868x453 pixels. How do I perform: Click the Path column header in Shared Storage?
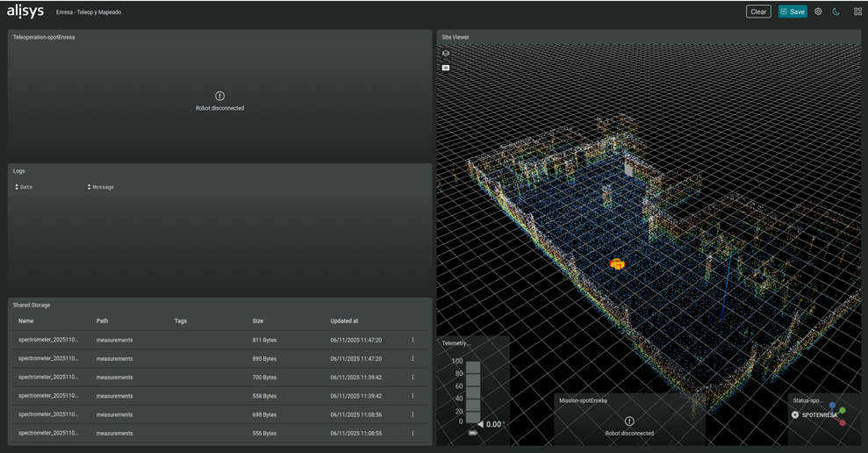(x=103, y=321)
